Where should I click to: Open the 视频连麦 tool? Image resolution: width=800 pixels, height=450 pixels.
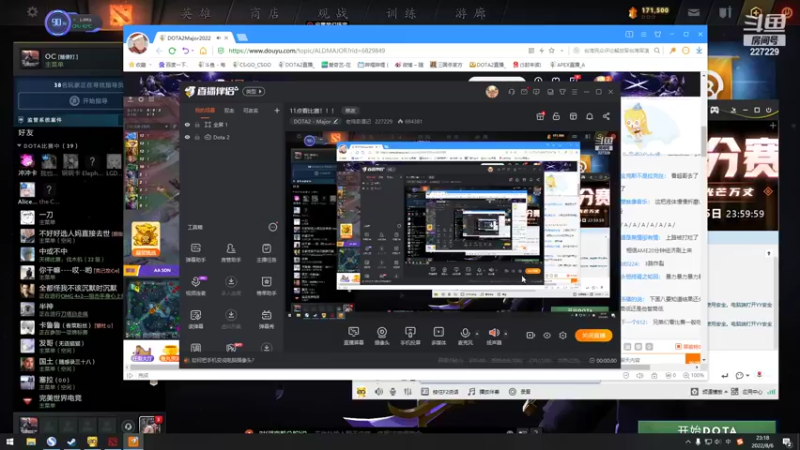pyautogui.click(x=195, y=286)
